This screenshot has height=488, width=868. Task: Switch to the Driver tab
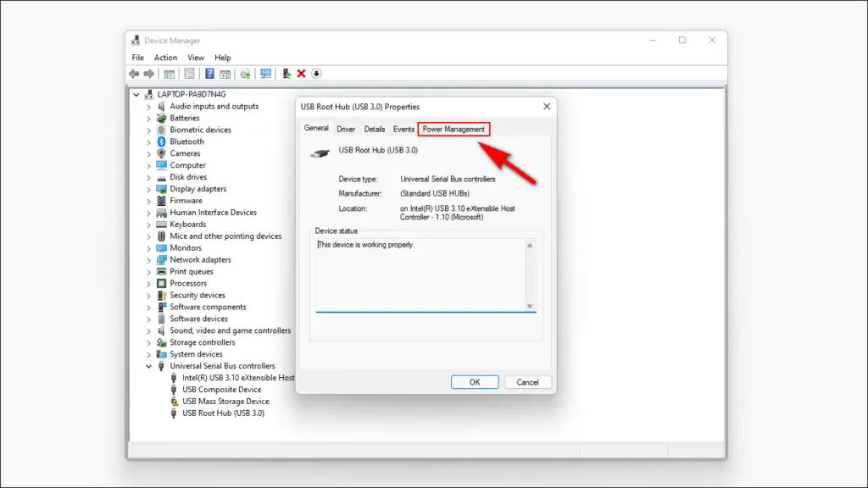click(346, 129)
